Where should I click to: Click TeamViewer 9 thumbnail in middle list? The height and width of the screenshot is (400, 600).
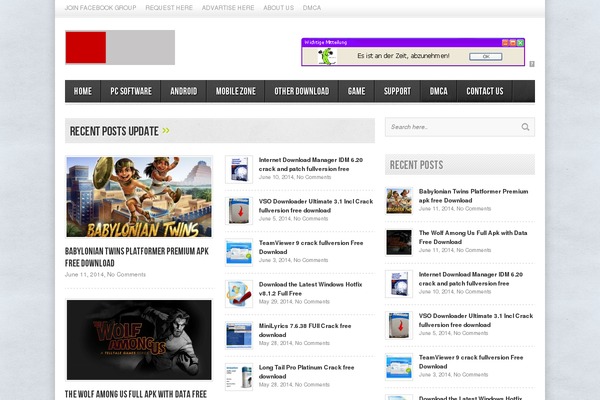click(239, 252)
